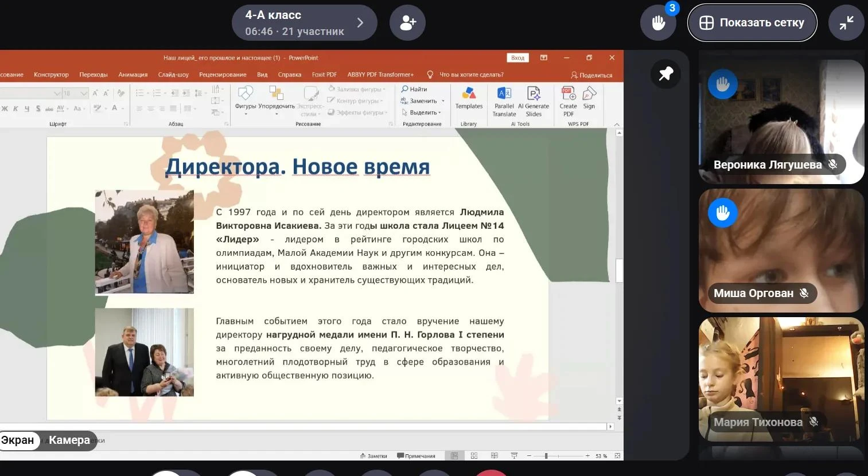Click Найти (Find) in editing group
This screenshot has height=476, width=868.
coord(414,89)
